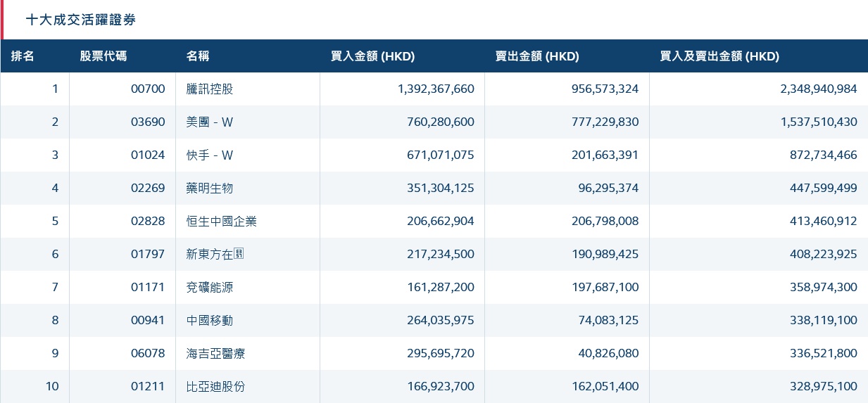
Task: Click buy amount 760,280,600
Action: [441, 122]
